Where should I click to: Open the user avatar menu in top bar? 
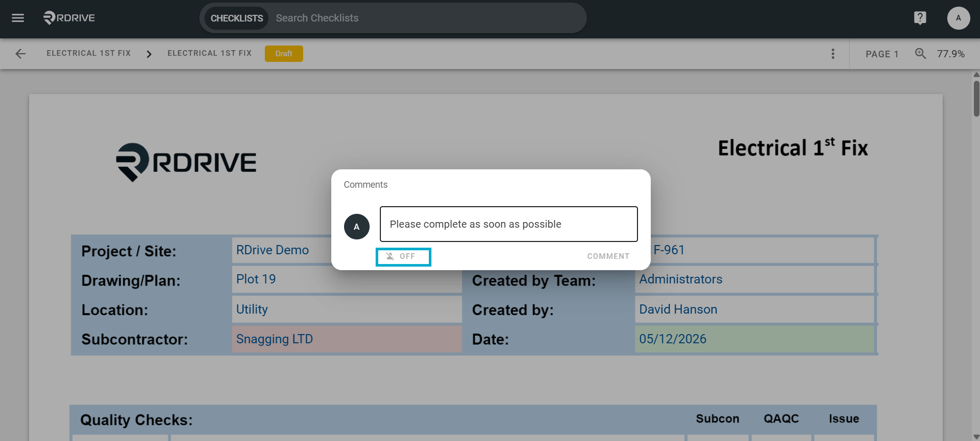958,18
